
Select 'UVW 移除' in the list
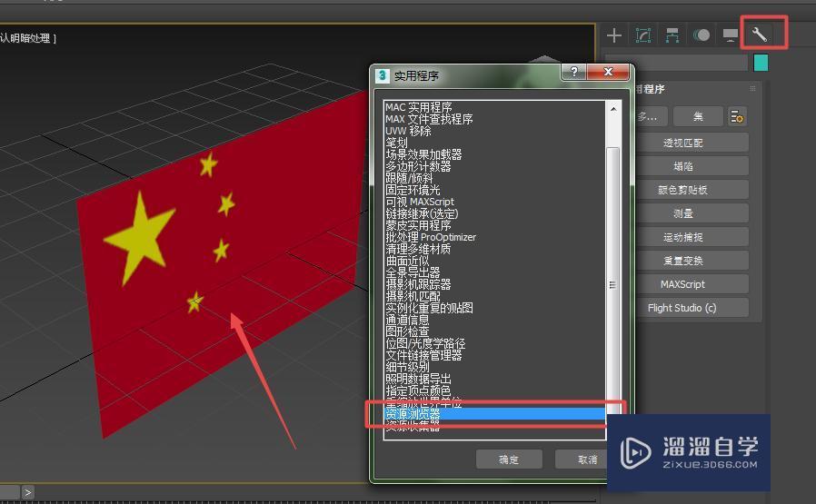point(408,131)
